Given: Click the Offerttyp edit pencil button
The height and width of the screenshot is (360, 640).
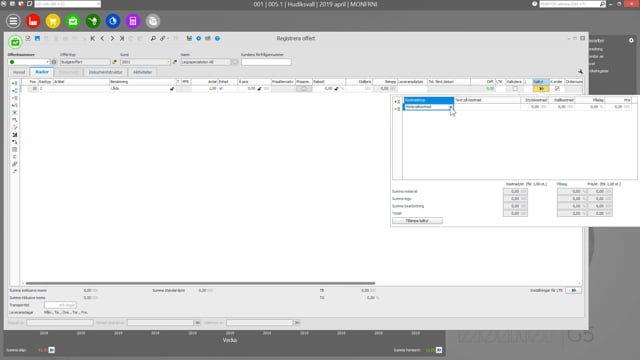Looking at the screenshot, I should coord(114,62).
